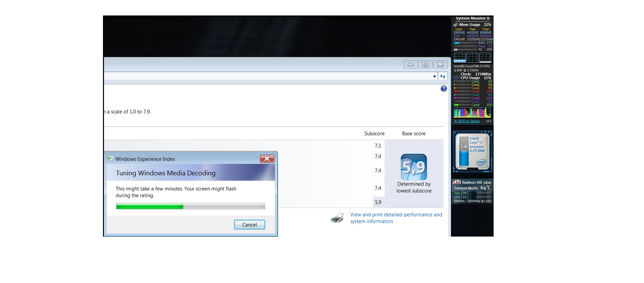
Task: Click the 'a scale of 1.0 to 7.9.' text
Action: 129,112
